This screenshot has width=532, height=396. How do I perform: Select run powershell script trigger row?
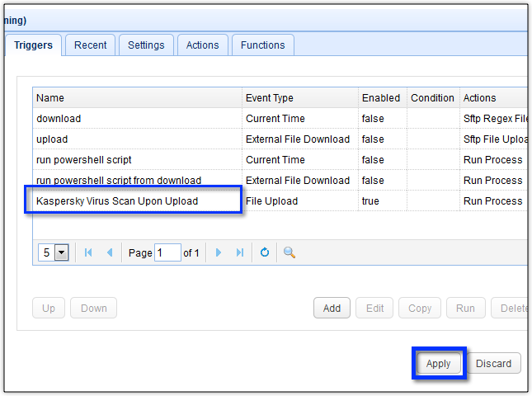click(x=84, y=159)
